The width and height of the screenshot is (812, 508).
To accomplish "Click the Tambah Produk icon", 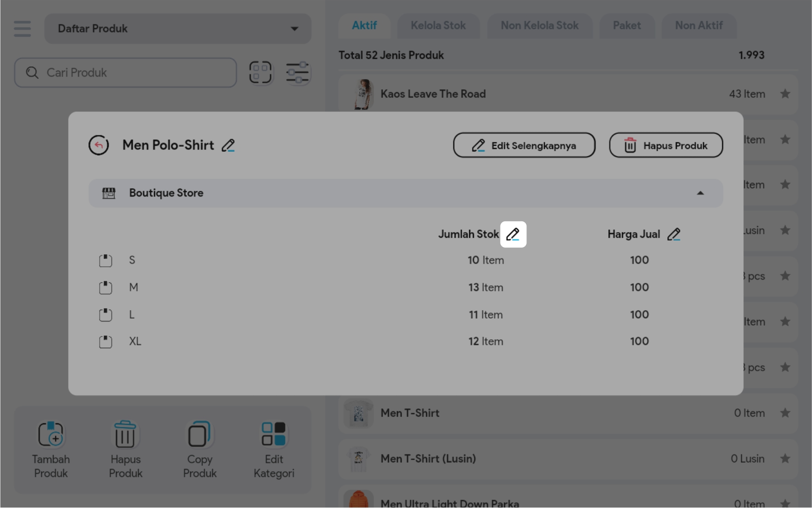I will click(x=51, y=434).
